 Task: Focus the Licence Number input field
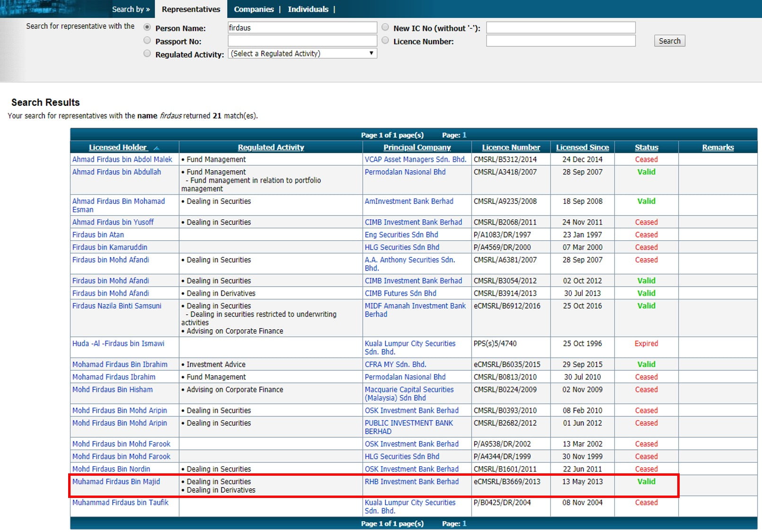pyautogui.click(x=560, y=41)
